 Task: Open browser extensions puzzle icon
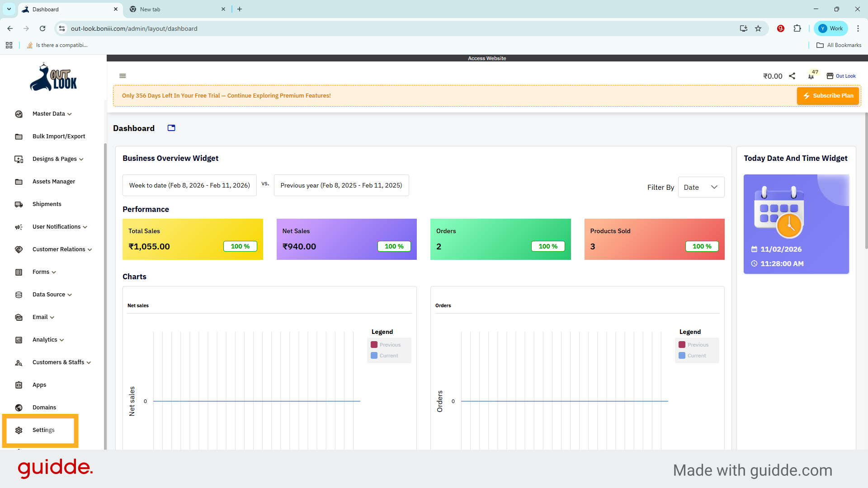pyautogui.click(x=797, y=28)
